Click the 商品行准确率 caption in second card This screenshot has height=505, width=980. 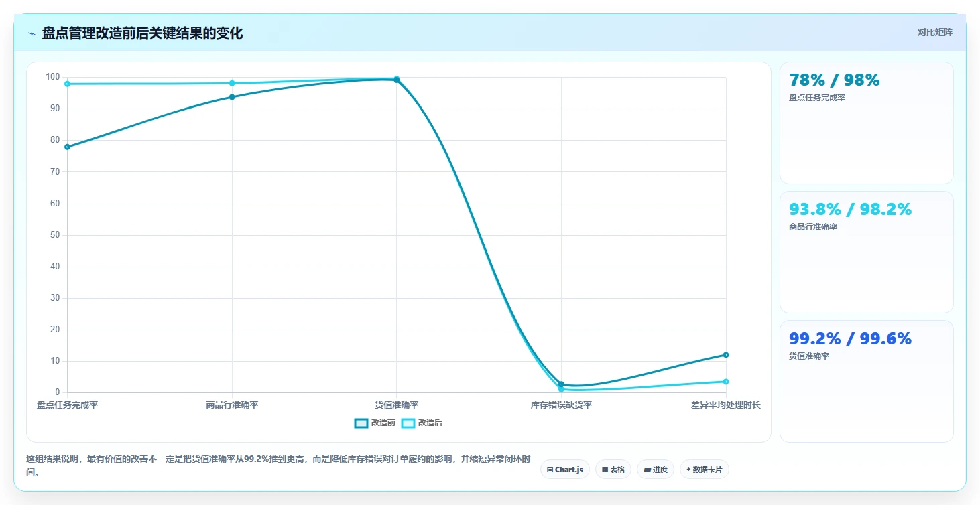(813, 227)
